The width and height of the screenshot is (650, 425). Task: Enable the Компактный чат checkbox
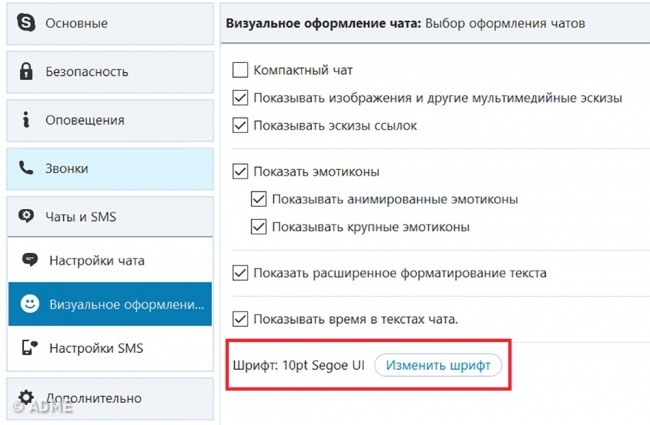click(240, 71)
